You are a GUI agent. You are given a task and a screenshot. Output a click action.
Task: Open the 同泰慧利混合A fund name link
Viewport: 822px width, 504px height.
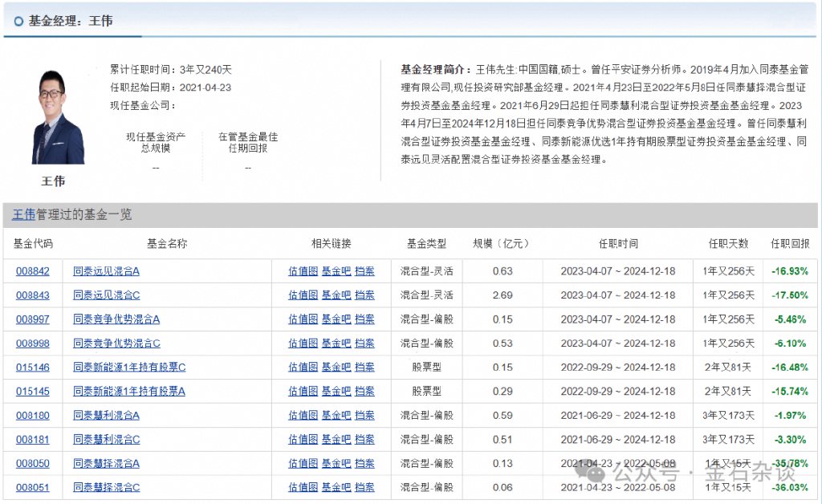click(x=107, y=416)
